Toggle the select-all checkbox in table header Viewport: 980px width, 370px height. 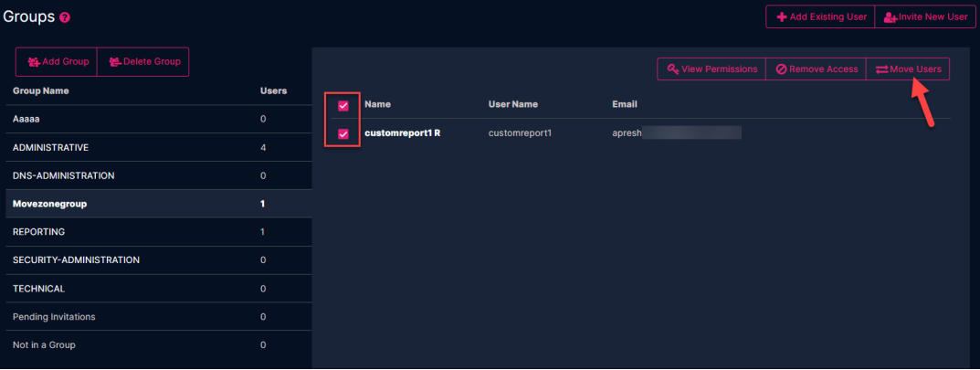pyautogui.click(x=343, y=105)
